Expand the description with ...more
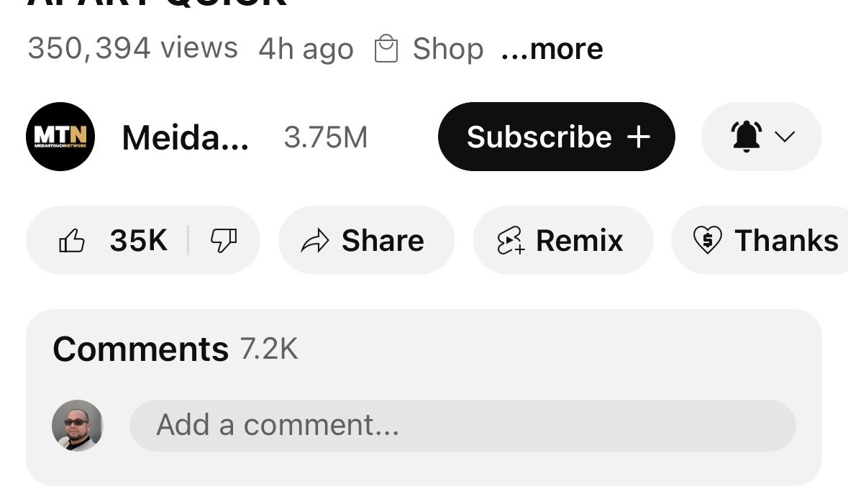 point(552,49)
